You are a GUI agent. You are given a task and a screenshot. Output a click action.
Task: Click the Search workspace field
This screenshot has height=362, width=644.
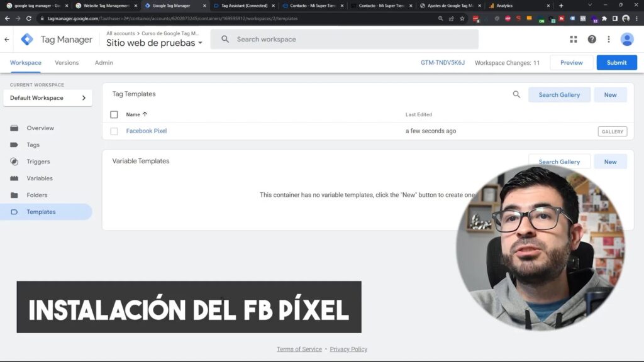click(344, 40)
